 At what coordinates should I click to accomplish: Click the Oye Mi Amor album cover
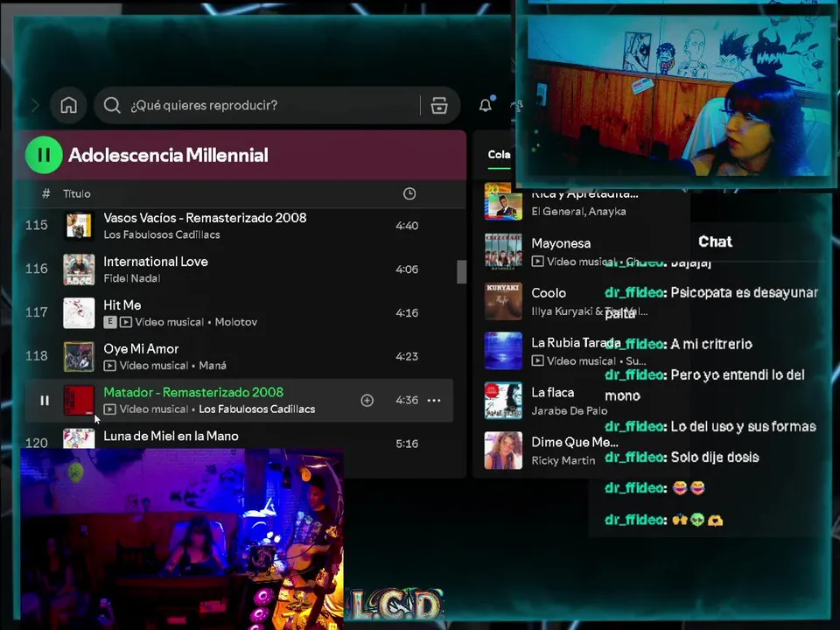[x=79, y=357]
